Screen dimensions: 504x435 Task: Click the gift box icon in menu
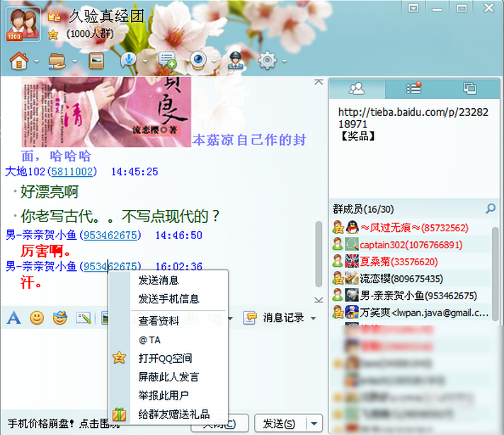click(119, 414)
